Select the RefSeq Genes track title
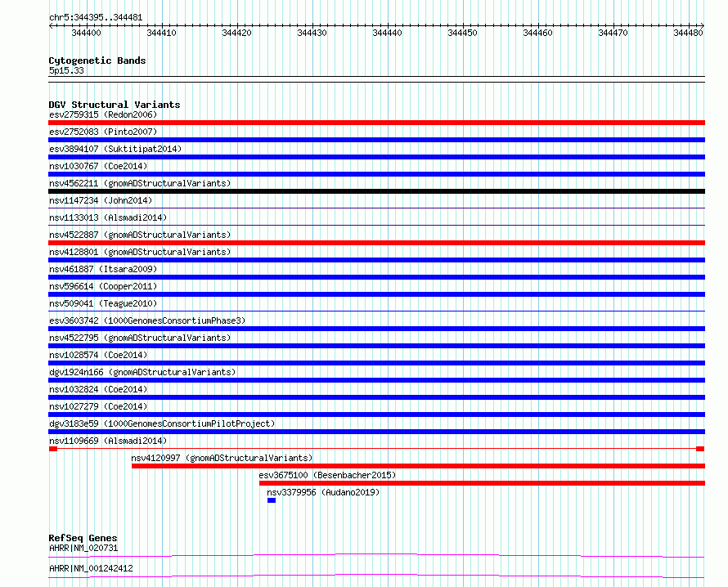This screenshot has width=728, height=587. click(83, 538)
